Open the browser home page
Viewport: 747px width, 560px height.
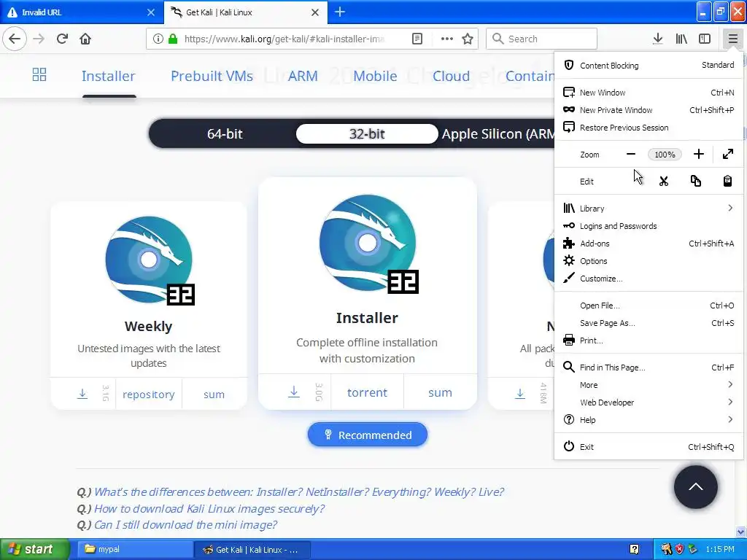(85, 39)
